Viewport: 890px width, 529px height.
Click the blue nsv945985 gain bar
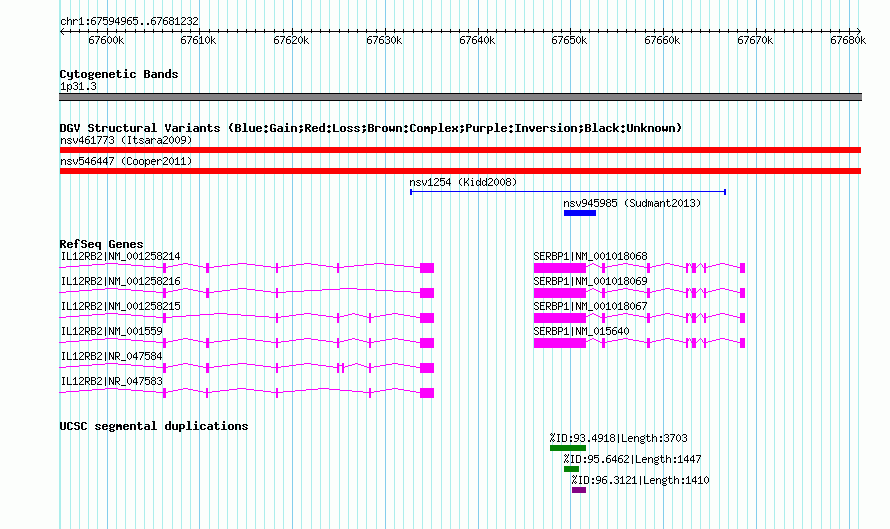pos(580,213)
